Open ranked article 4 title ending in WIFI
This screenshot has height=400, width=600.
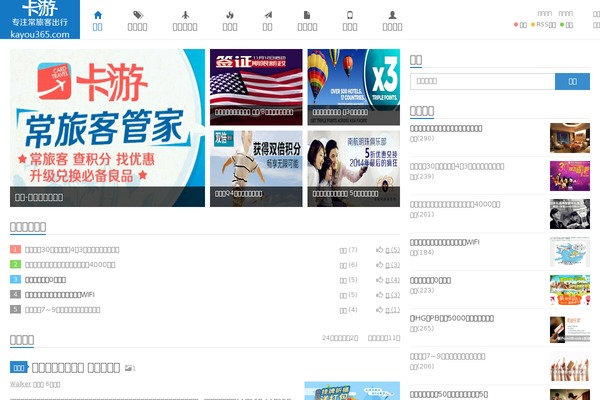[60, 295]
